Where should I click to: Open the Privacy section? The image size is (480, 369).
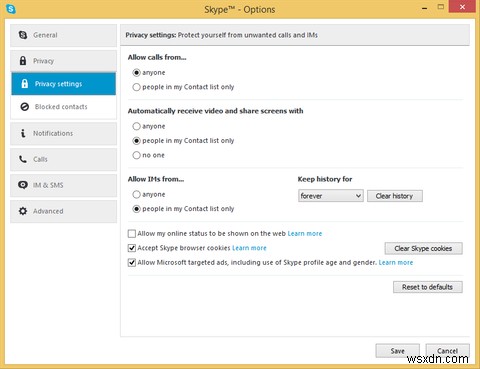tap(63, 61)
